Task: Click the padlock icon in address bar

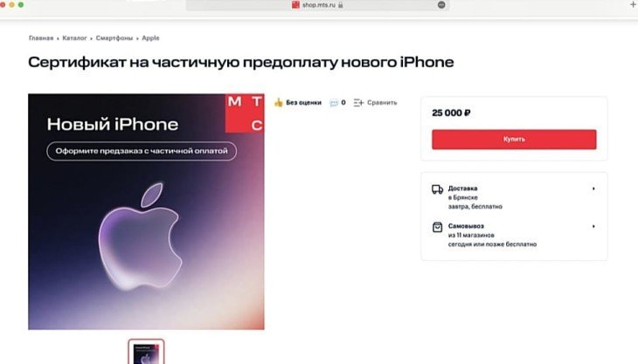Action: [341, 5]
